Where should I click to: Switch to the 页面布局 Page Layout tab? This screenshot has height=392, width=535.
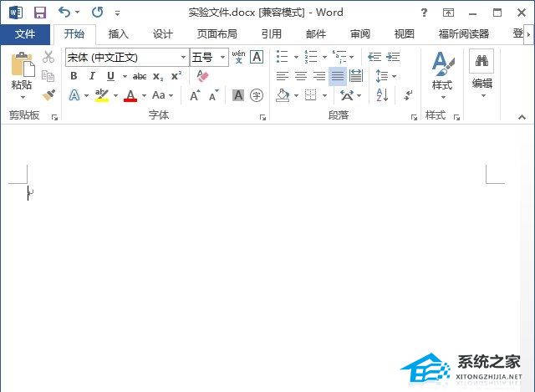pos(217,33)
